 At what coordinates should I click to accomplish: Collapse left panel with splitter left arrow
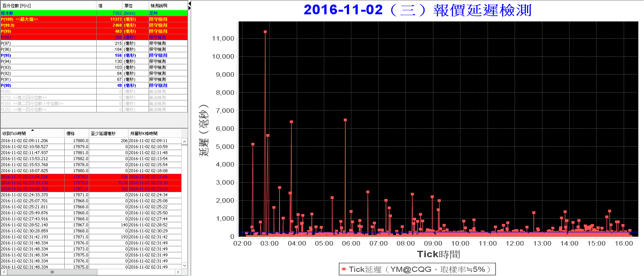click(x=190, y=3)
